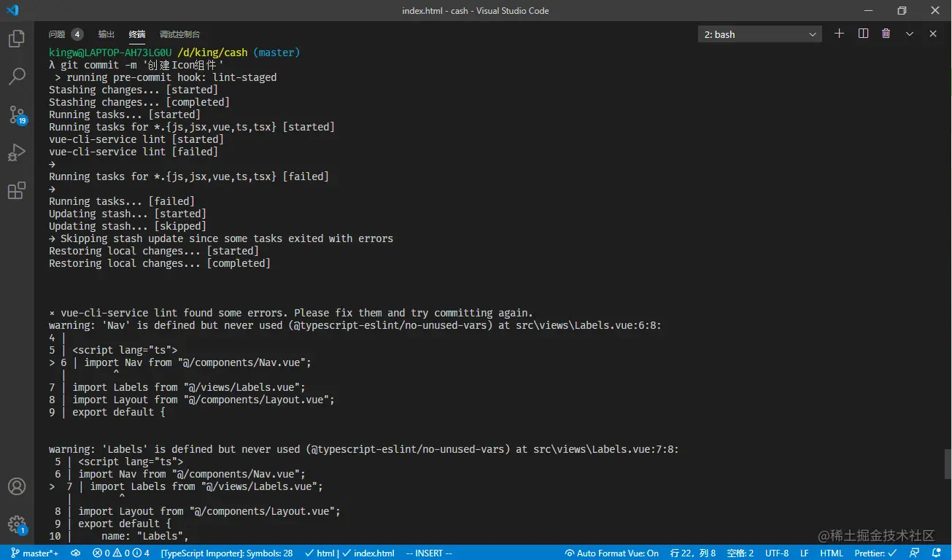Screen dimensions: 952x560
Task: Click 'Restoring local changes... [completed]' line
Action: coord(160,263)
